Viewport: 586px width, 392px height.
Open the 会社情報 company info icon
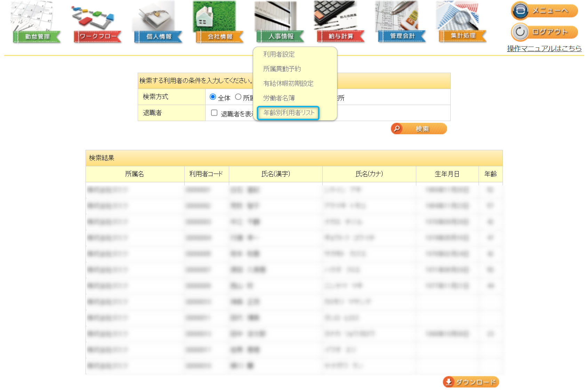click(219, 23)
